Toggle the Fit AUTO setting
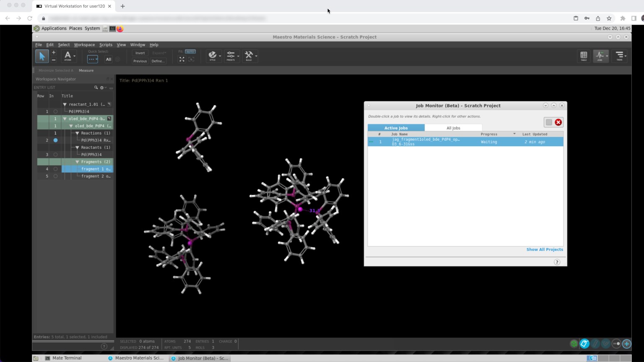The image size is (644, 362). (x=190, y=51)
